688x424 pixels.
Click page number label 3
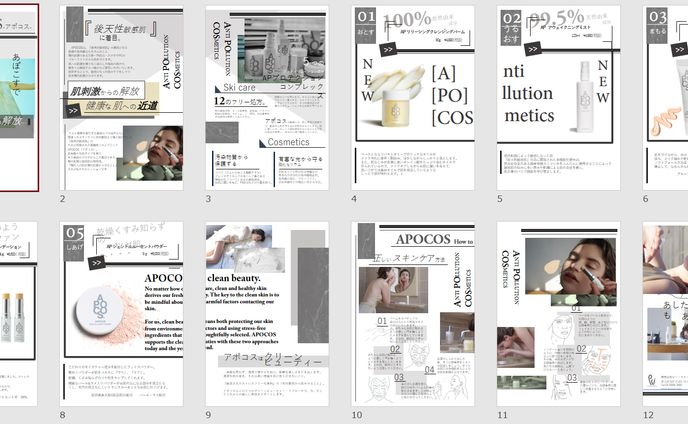[208, 199]
